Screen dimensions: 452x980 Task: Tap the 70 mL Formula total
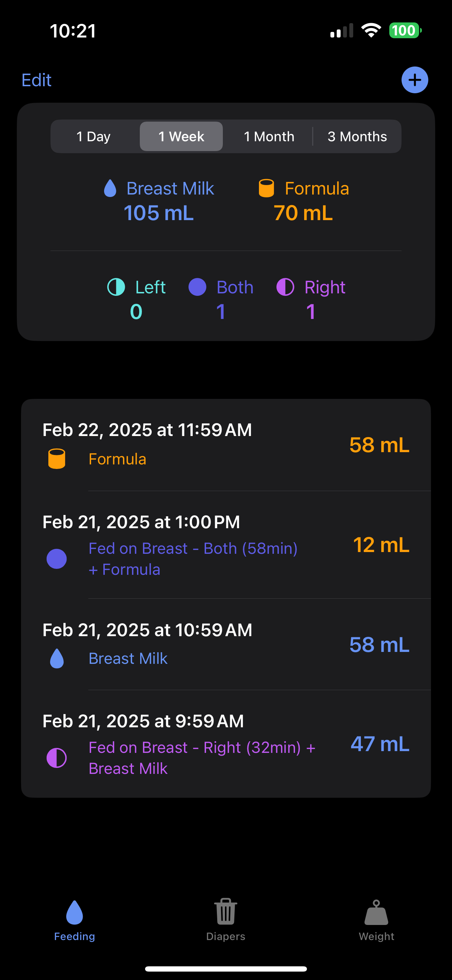point(303,213)
